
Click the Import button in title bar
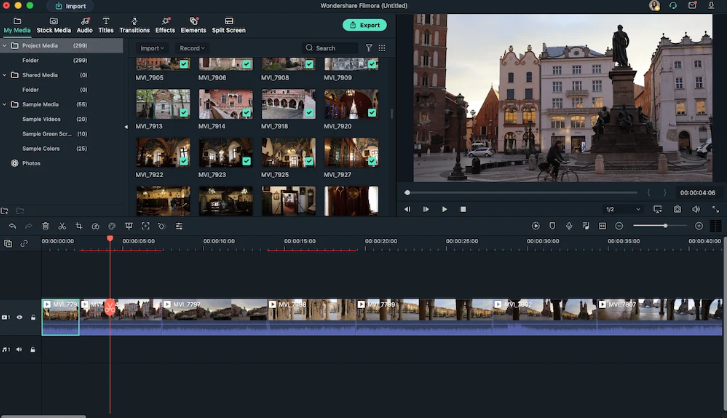pos(71,6)
